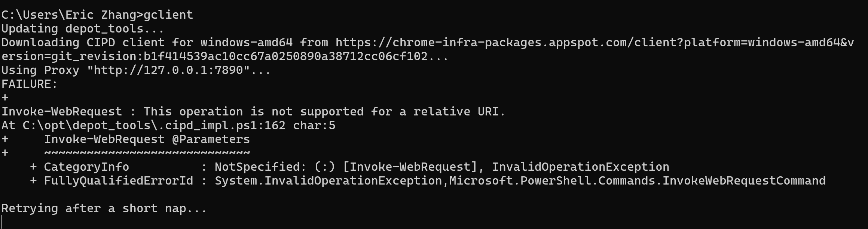Click the tilde underline marker row
The image size is (868, 229).
coord(147,153)
